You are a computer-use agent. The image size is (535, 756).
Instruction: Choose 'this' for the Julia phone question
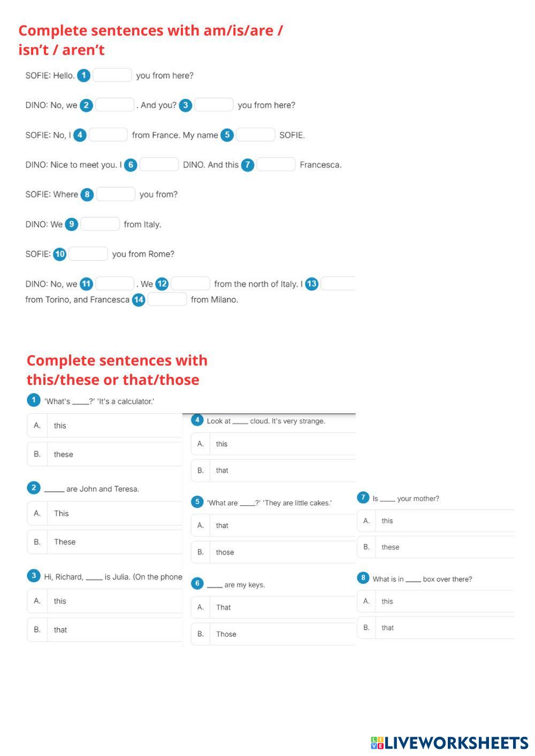pos(105,601)
